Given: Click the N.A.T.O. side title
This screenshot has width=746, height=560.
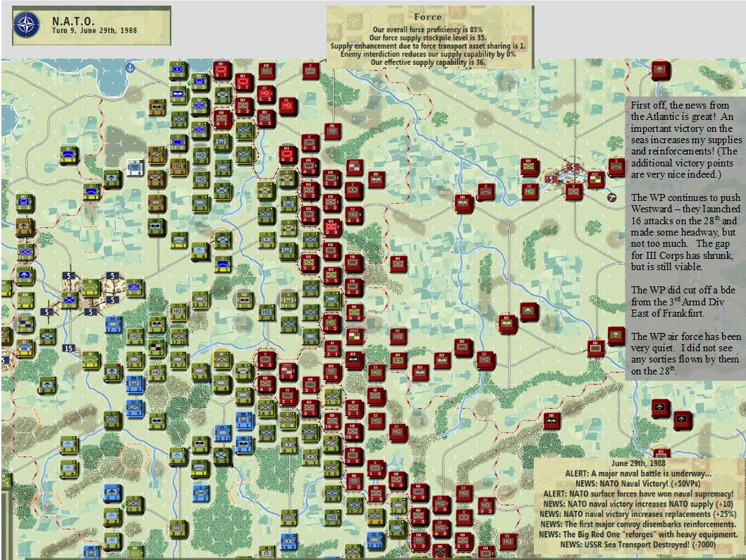Looking at the screenshot, I should pos(73,21).
